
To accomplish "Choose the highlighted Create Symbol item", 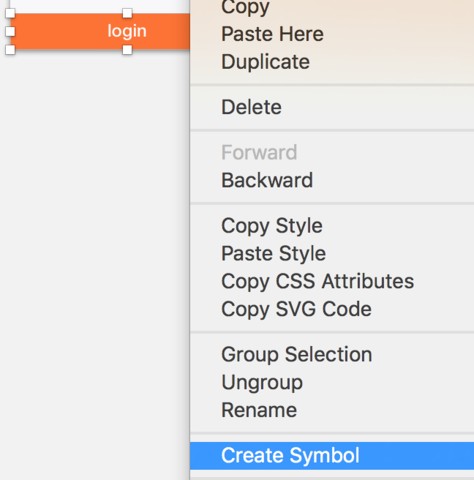I will tap(332, 456).
